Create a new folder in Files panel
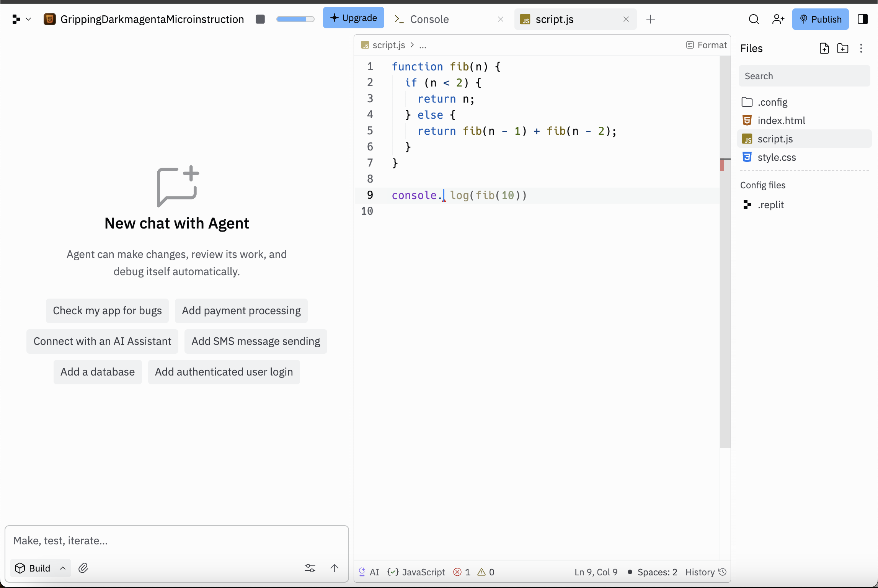Viewport: 878px width, 588px height. [842, 48]
